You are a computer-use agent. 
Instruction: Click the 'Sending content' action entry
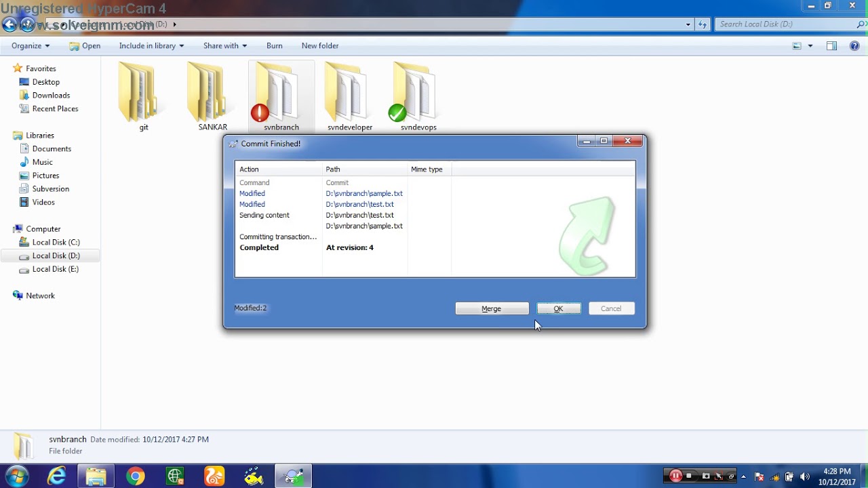(x=264, y=215)
